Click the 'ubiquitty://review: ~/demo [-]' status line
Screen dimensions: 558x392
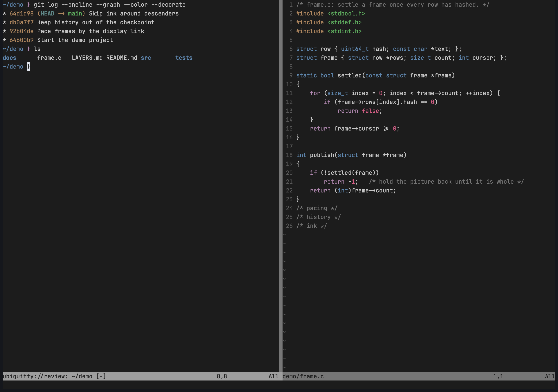(54, 376)
